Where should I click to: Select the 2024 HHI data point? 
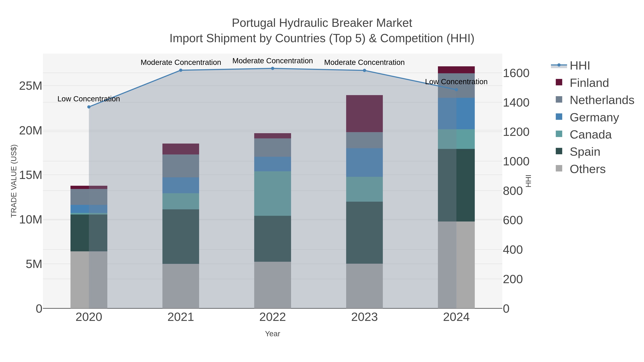click(457, 90)
